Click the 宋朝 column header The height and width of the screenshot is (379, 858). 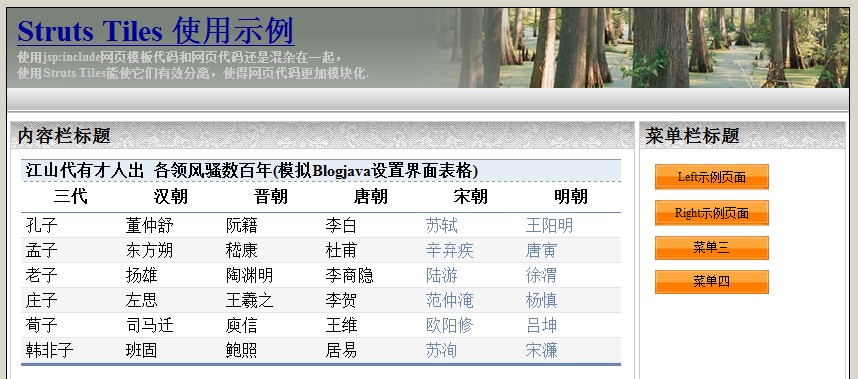pos(471,196)
